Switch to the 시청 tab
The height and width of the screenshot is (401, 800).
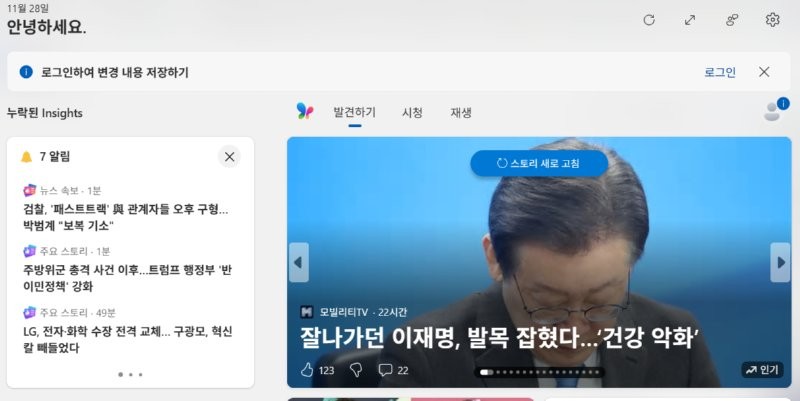click(x=412, y=113)
